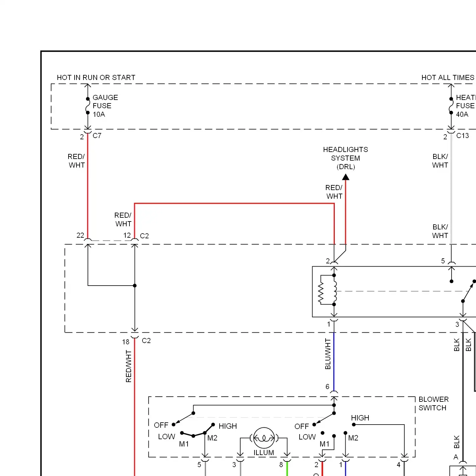Click the right LOW switch label

tap(307, 437)
